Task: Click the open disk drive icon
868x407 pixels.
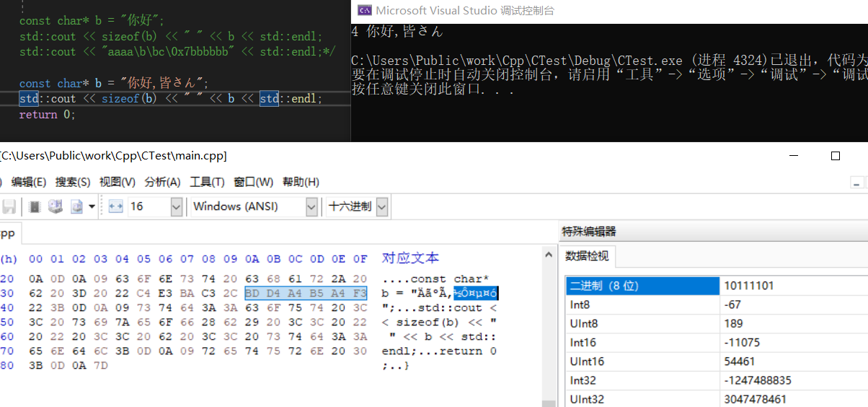Action: 56,207
